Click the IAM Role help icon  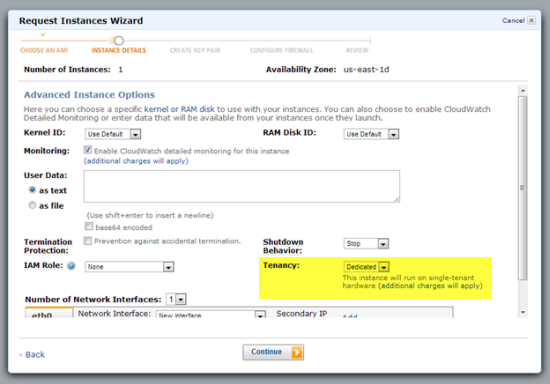tap(71, 266)
